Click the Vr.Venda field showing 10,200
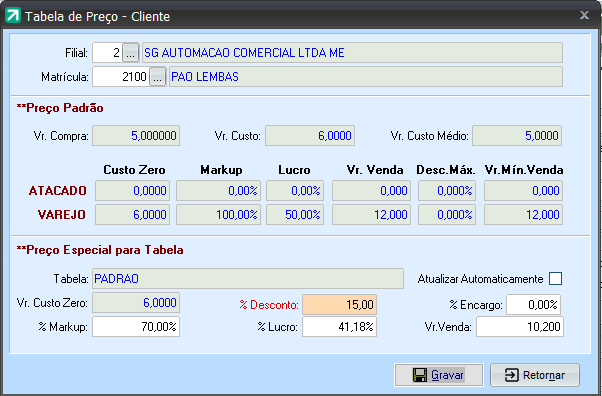The image size is (602, 396). [x=520, y=326]
